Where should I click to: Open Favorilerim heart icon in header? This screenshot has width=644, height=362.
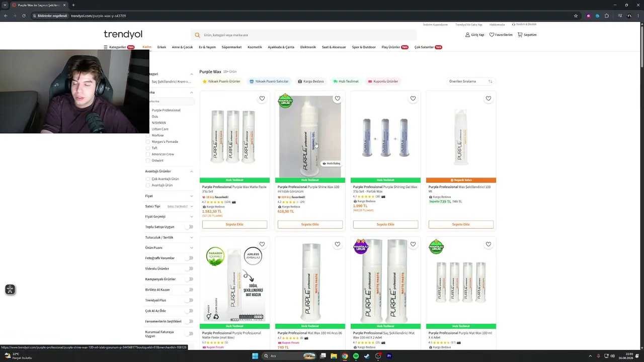[x=492, y=35]
